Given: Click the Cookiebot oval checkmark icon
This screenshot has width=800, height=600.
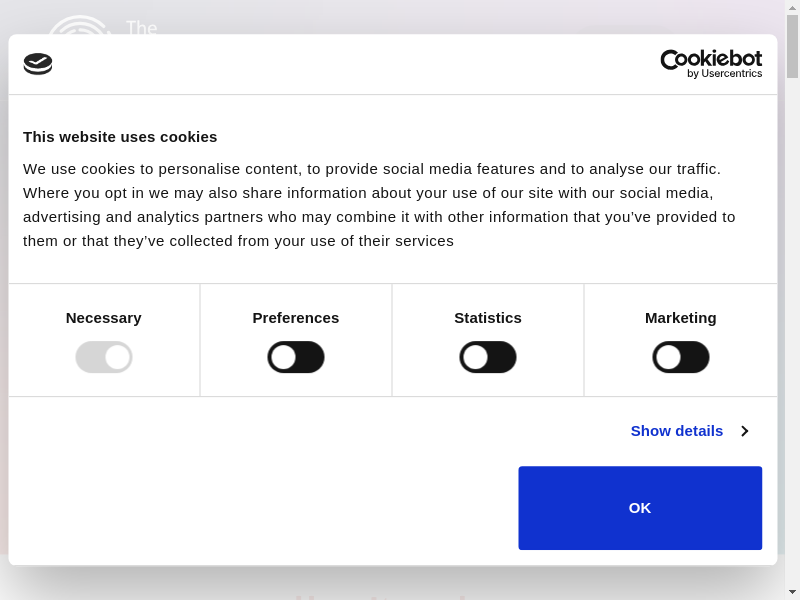Looking at the screenshot, I should (x=38, y=64).
